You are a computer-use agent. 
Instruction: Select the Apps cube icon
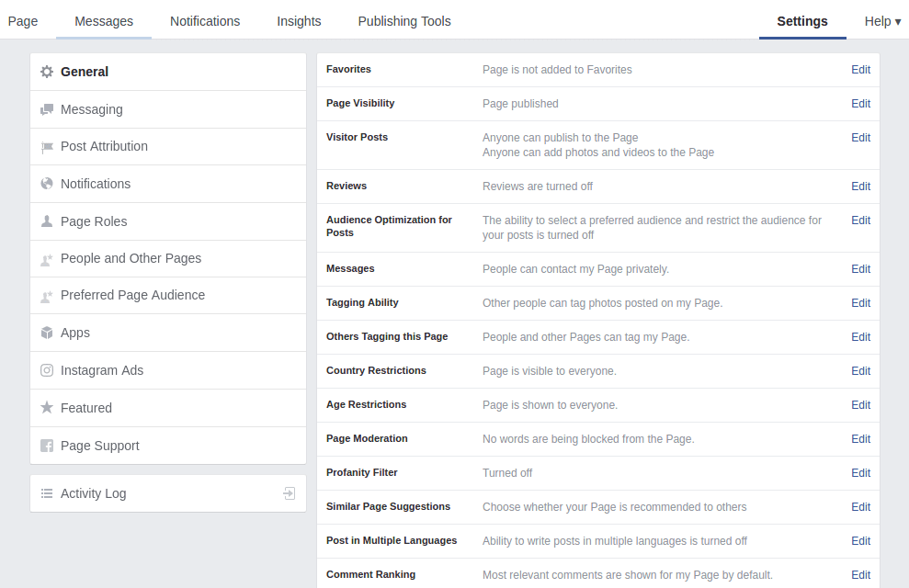pyautogui.click(x=47, y=333)
